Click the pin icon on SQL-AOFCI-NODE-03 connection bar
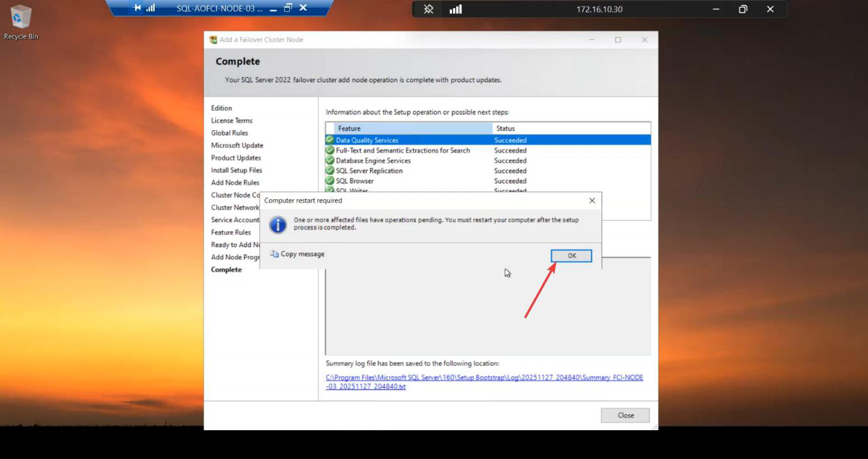The image size is (868, 459). pos(138,8)
